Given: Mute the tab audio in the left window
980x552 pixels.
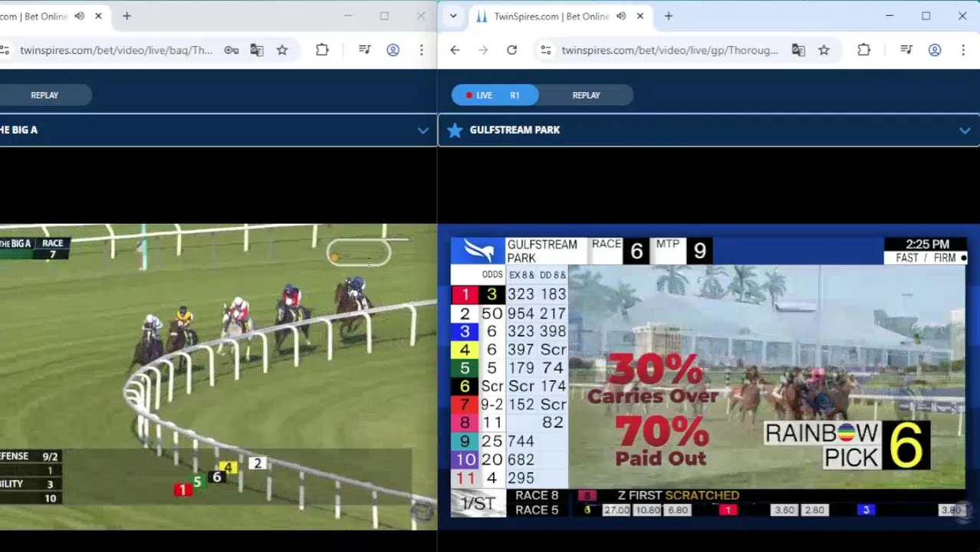Looking at the screenshot, I should 80,16.
